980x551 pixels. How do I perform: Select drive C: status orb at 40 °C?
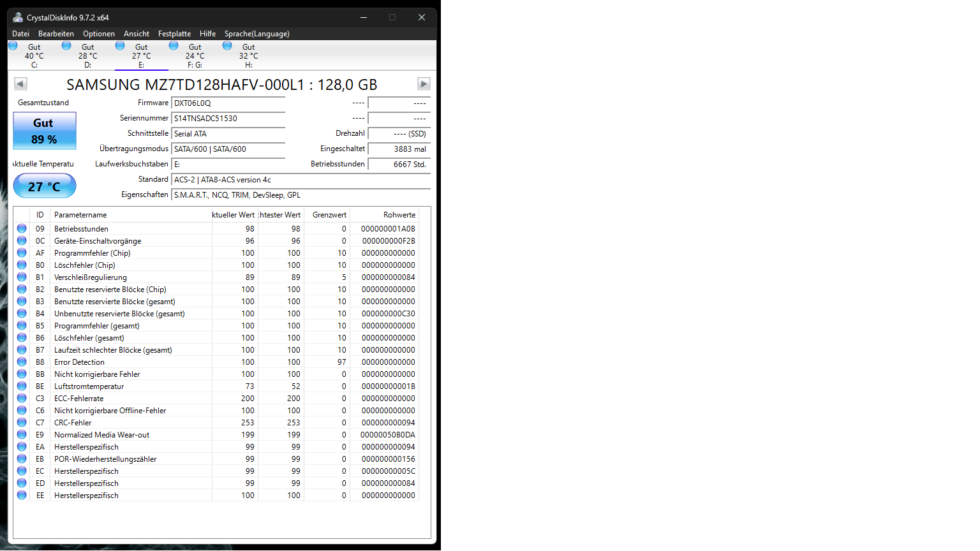pos(13,46)
